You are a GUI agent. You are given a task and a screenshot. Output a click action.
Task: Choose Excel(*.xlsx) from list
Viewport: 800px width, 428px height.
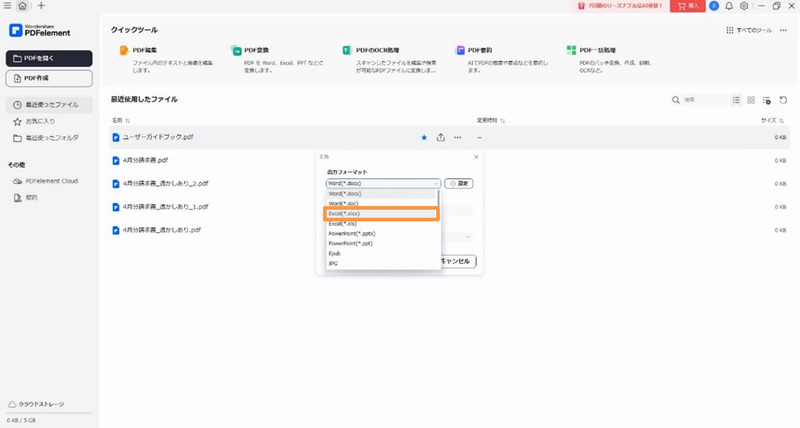pyautogui.click(x=381, y=214)
